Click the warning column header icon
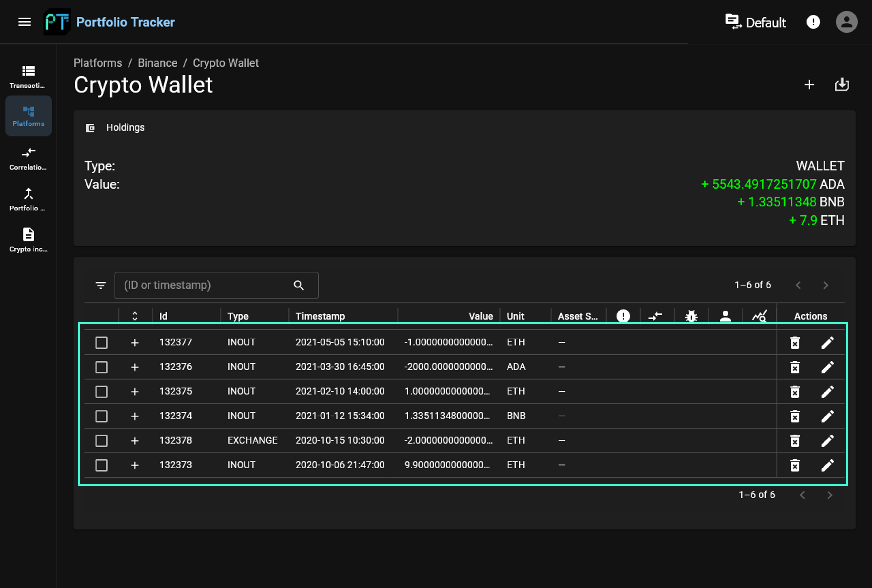This screenshot has width=872, height=588. tap(623, 316)
